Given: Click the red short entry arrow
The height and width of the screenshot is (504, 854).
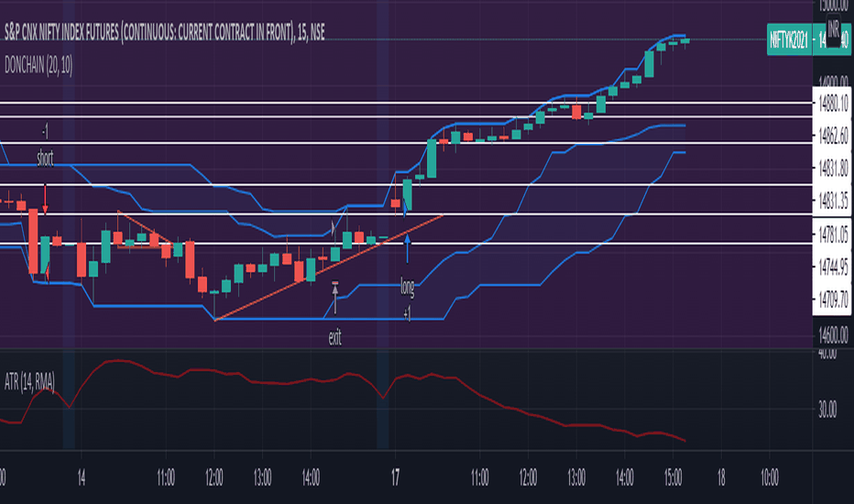Looking at the screenshot, I should [45, 199].
